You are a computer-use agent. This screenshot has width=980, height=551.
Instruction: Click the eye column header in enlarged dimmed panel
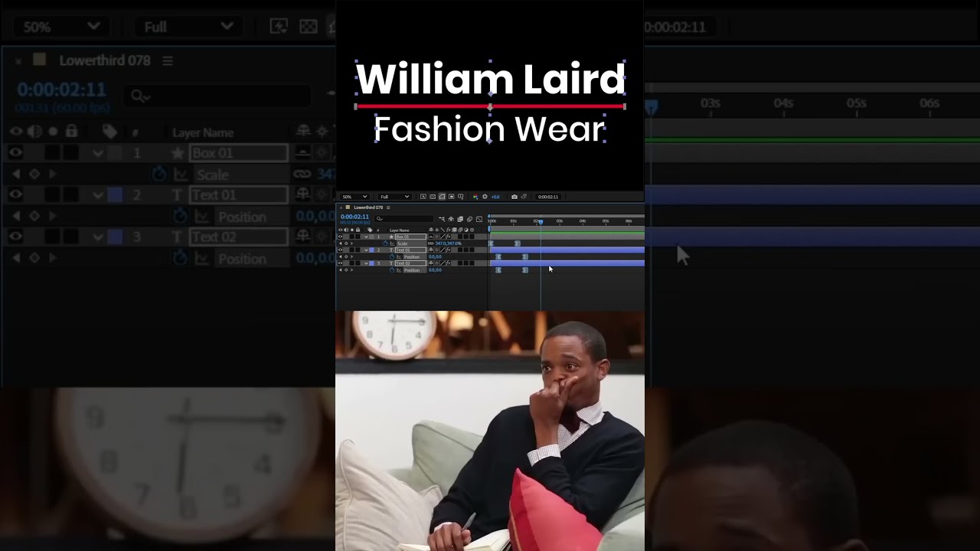[x=15, y=132]
